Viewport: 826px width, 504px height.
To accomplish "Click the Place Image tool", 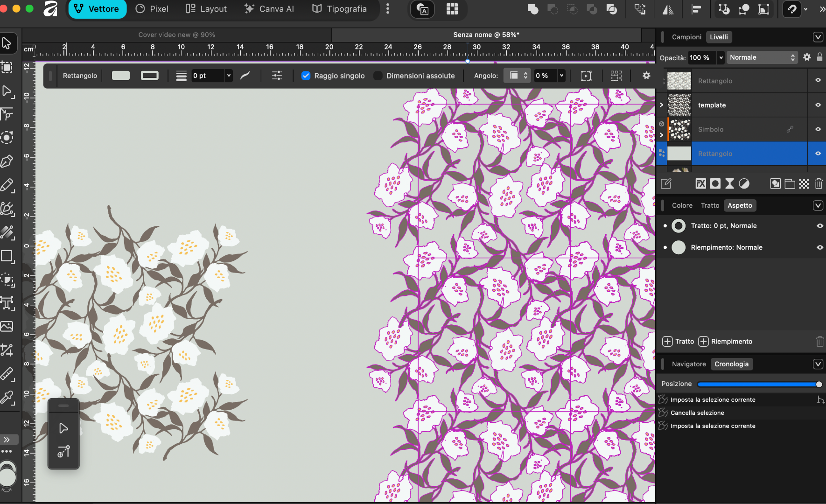I will click(7, 326).
